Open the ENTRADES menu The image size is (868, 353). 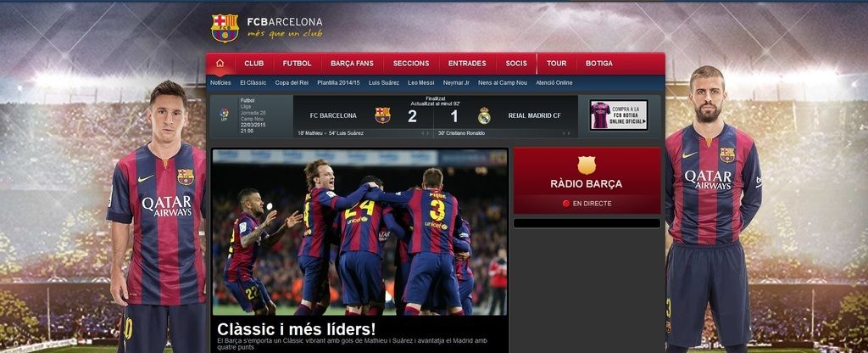click(467, 64)
